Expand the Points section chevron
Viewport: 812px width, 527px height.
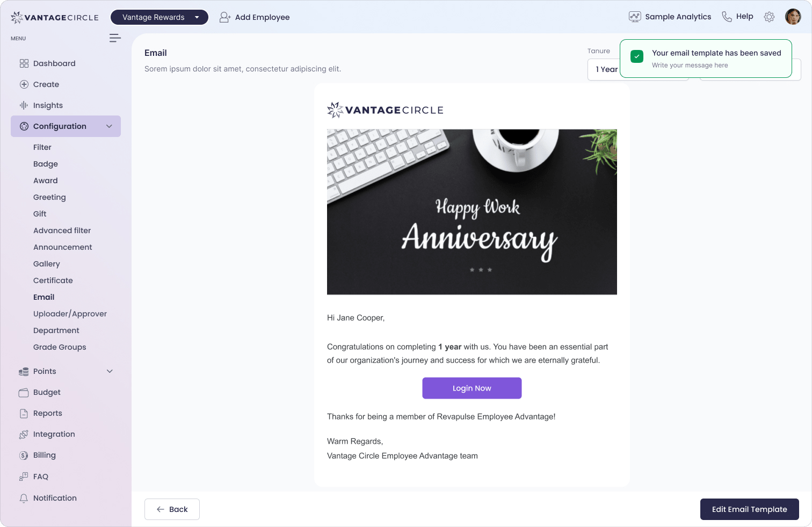coord(110,371)
